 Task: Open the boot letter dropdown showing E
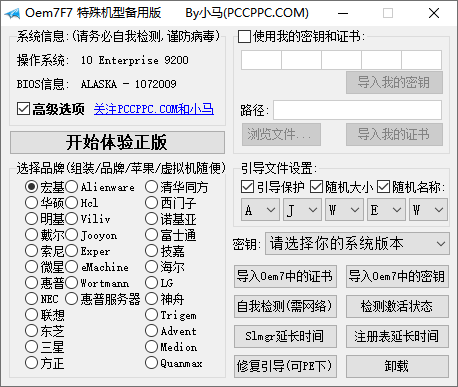click(386, 210)
